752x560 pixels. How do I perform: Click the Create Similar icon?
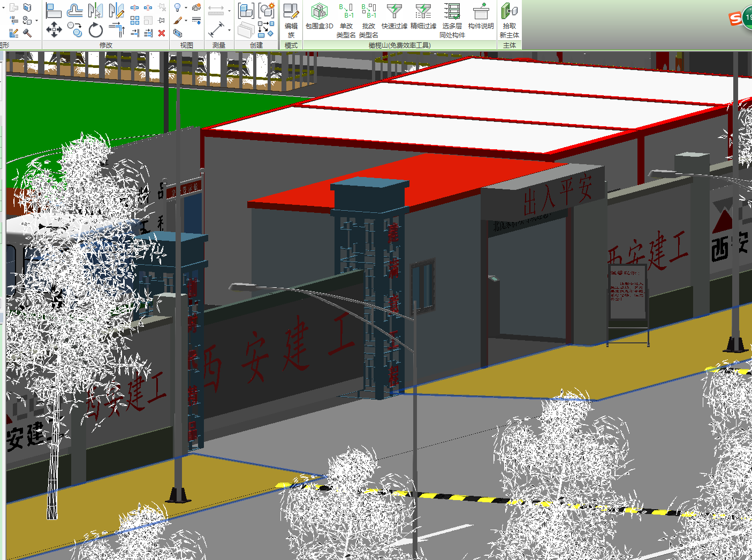point(266,30)
